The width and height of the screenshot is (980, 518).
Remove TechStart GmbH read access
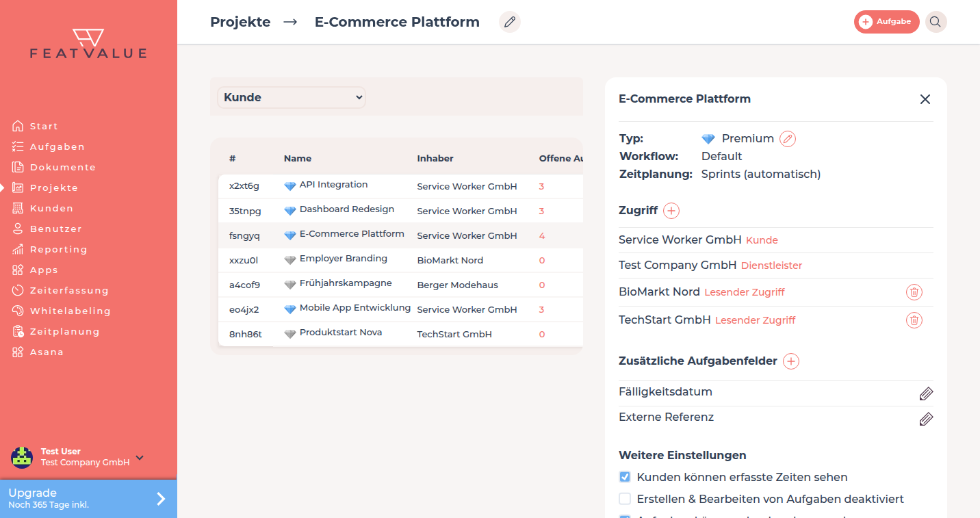pyautogui.click(x=914, y=320)
